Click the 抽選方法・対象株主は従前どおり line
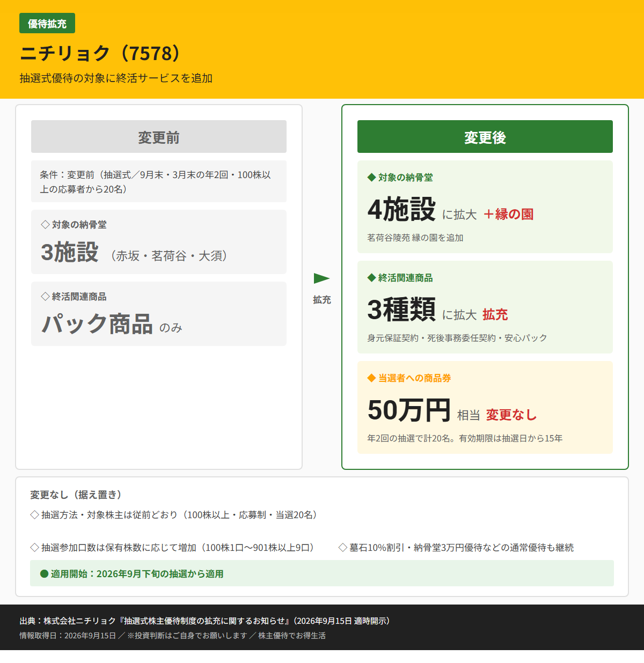This screenshot has height=663, width=644. (x=175, y=515)
